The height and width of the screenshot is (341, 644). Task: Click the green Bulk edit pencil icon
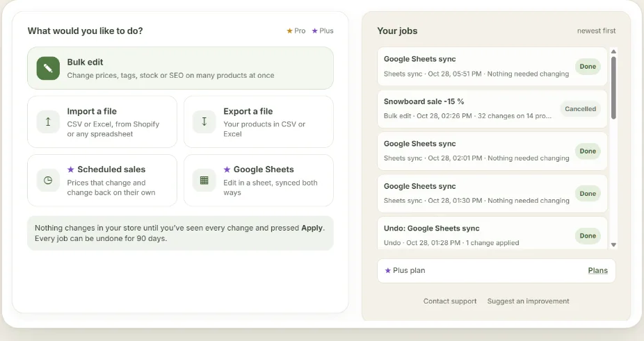(x=48, y=68)
